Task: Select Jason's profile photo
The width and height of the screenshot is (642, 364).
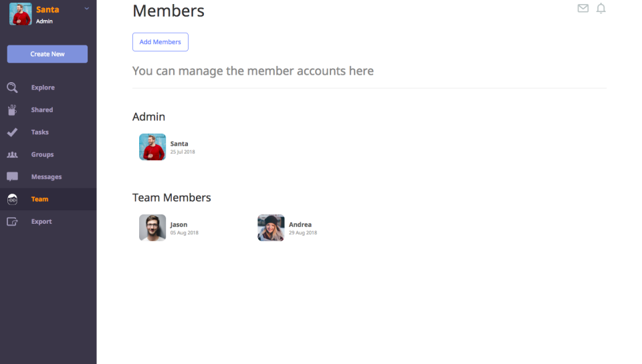Action: pyautogui.click(x=152, y=228)
